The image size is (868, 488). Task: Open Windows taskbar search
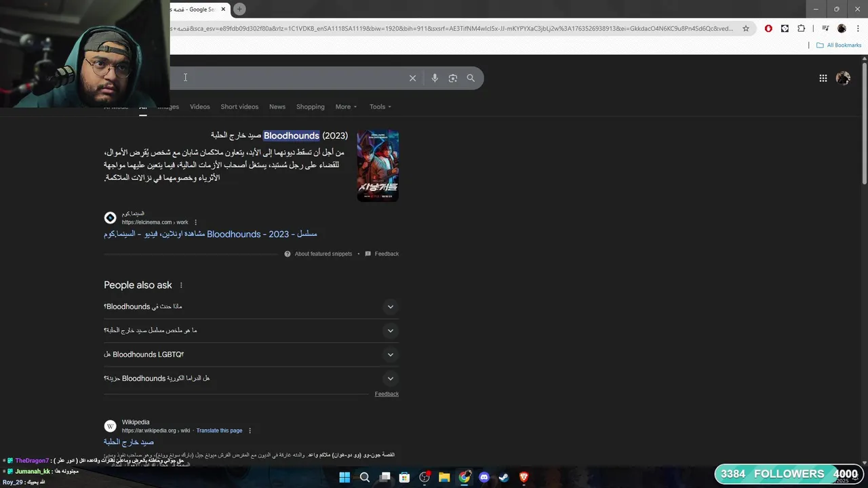(x=365, y=477)
